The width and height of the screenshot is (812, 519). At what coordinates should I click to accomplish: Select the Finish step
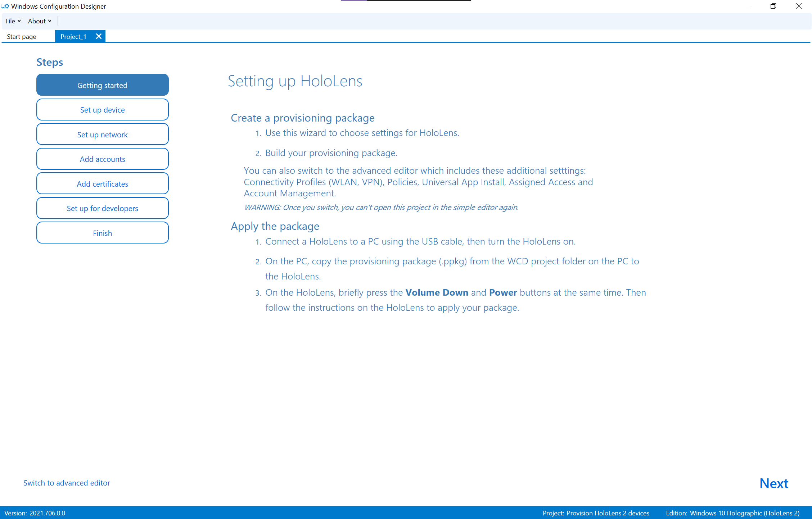[102, 233]
